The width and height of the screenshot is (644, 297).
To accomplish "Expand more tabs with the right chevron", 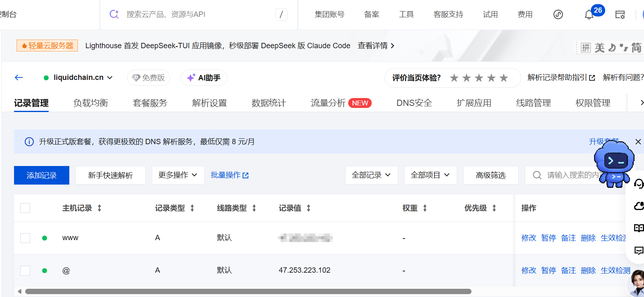I will pyautogui.click(x=642, y=103).
